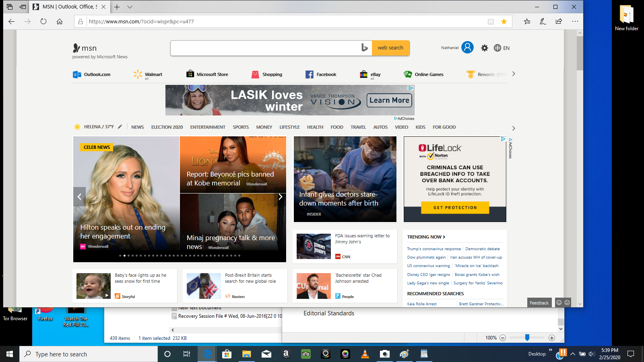Click the Bing search icon in MSN search box
Image resolution: width=644 pixels, height=362 pixels.
coord(364,48)
